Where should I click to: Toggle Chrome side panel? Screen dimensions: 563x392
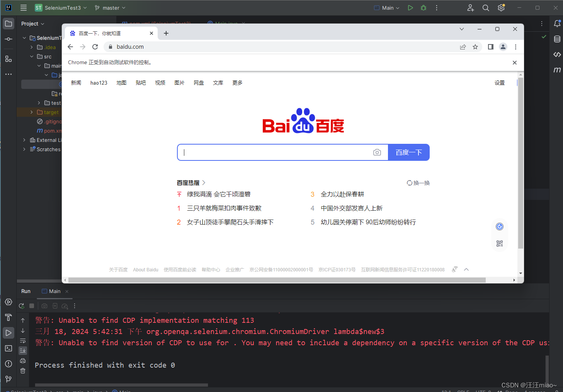[x=491, y=47]
